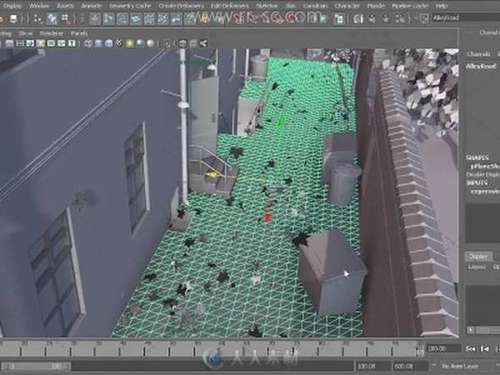Open the Animate menu
This screenshot has height=375, width=500.
pos(91,6)
